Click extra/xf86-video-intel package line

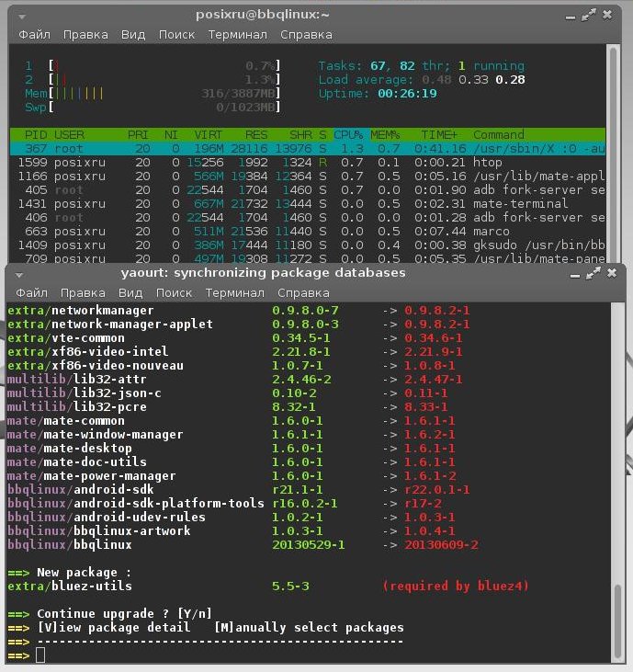(235, 352)
